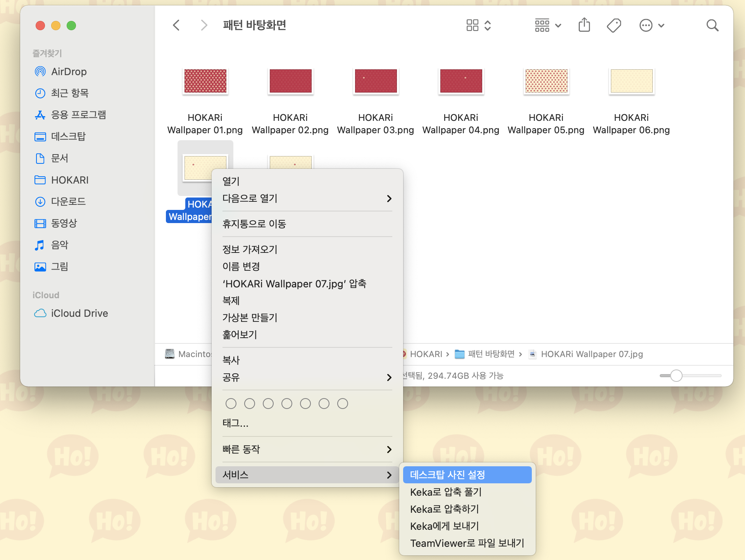Click HOKARi Wallpaper 07.jpg in path bar
The height and width of the screenshot is (560, 745).
coord(586,354)
